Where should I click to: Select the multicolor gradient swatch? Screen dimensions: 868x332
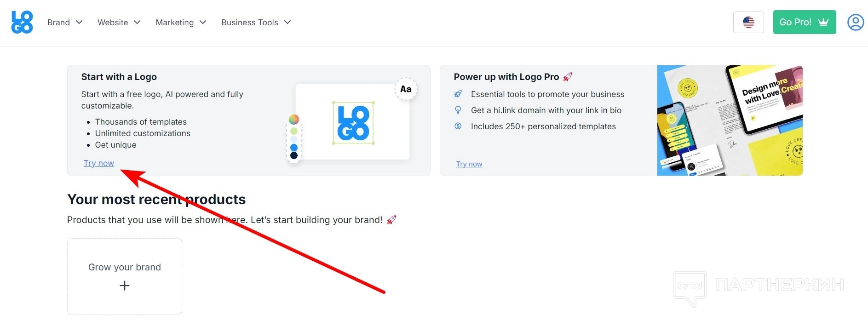click(294, 120)
